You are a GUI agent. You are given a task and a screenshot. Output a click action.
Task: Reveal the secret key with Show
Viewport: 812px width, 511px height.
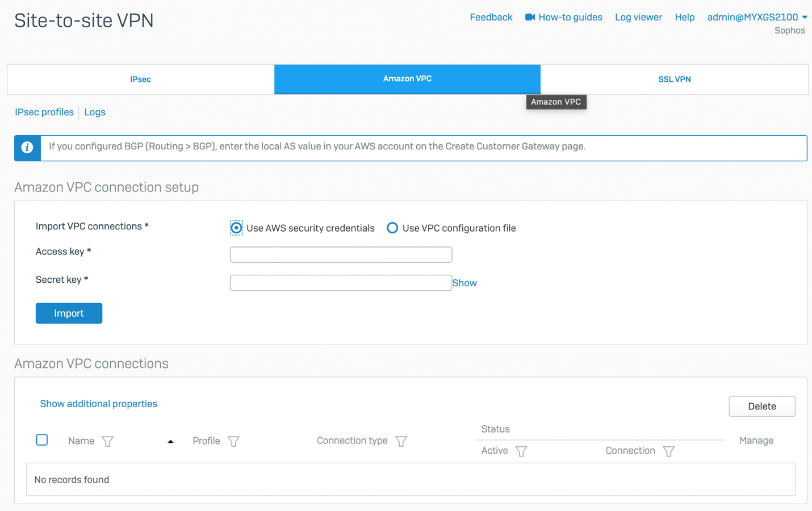click(464, 283)
